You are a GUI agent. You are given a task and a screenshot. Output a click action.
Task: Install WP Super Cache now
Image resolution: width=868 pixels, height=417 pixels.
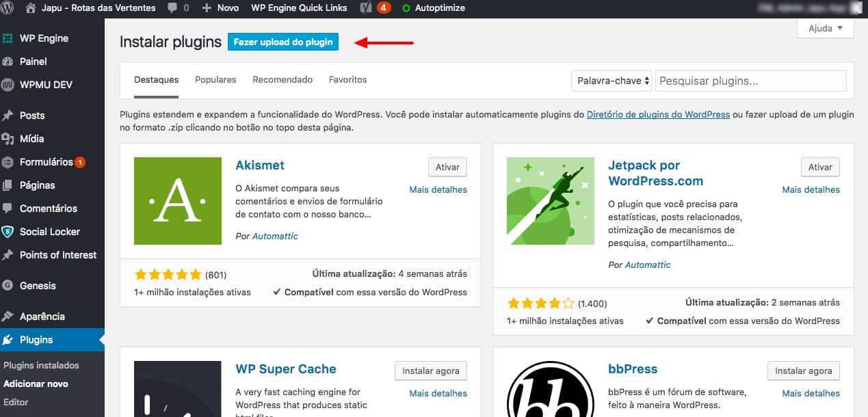coord(431,371)
